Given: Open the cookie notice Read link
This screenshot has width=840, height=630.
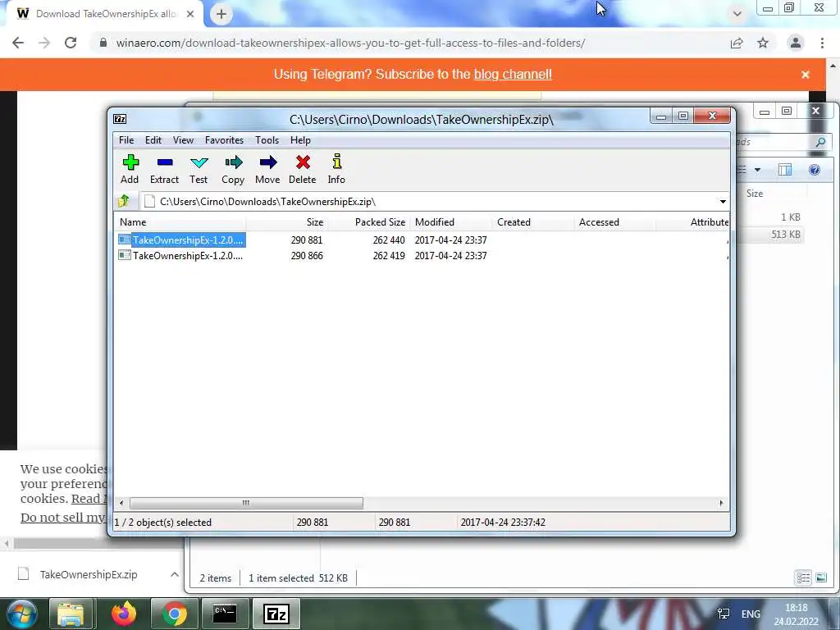Looking at the screenshot, I should tap(89, 499).
